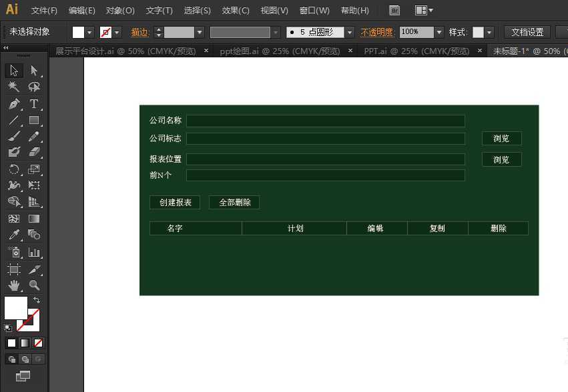Click the 浏览 button beside 公司标志

pos(501,138)
